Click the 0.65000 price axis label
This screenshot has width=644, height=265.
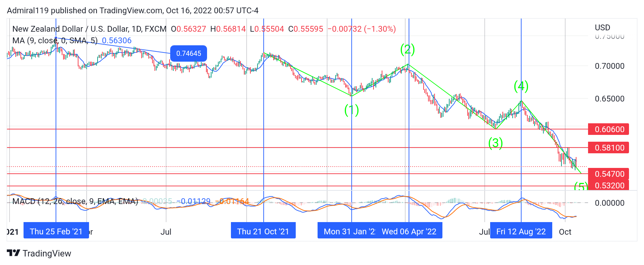610,99
